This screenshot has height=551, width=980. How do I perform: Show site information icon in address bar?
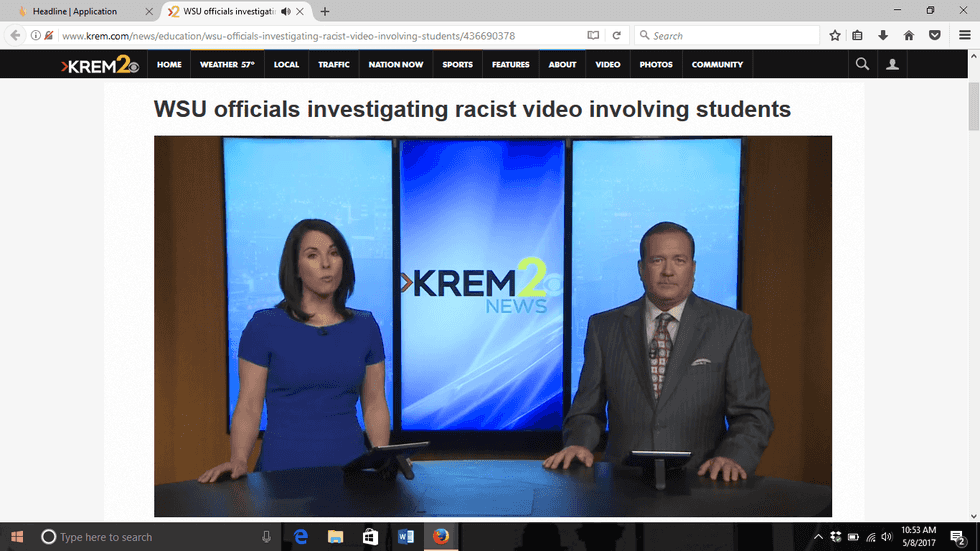(36, 36)
